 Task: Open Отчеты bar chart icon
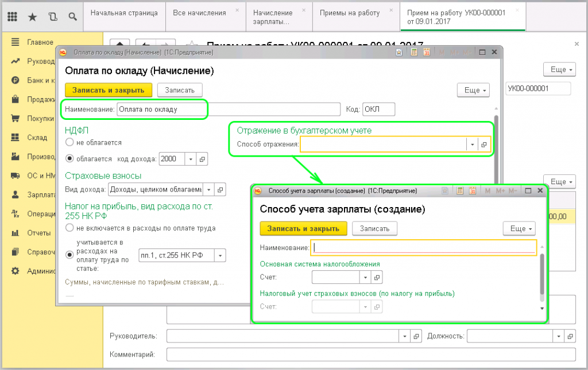15,233
